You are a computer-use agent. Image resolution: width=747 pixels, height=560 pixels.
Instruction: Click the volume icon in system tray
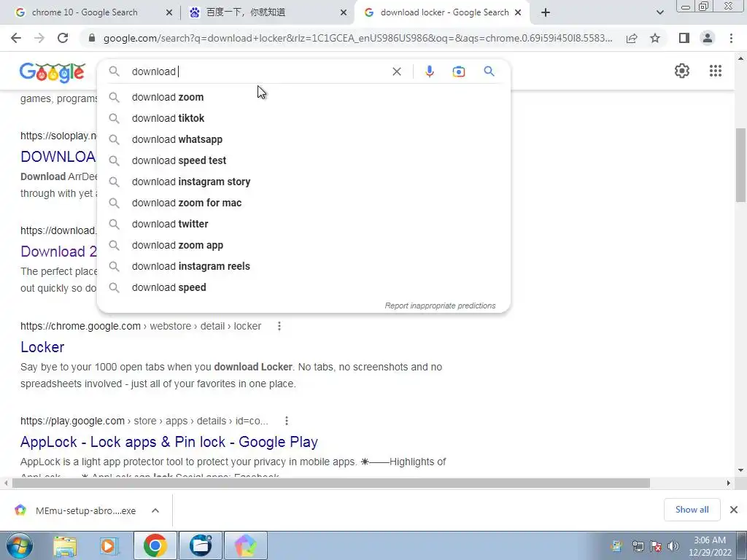coord(673,546)
